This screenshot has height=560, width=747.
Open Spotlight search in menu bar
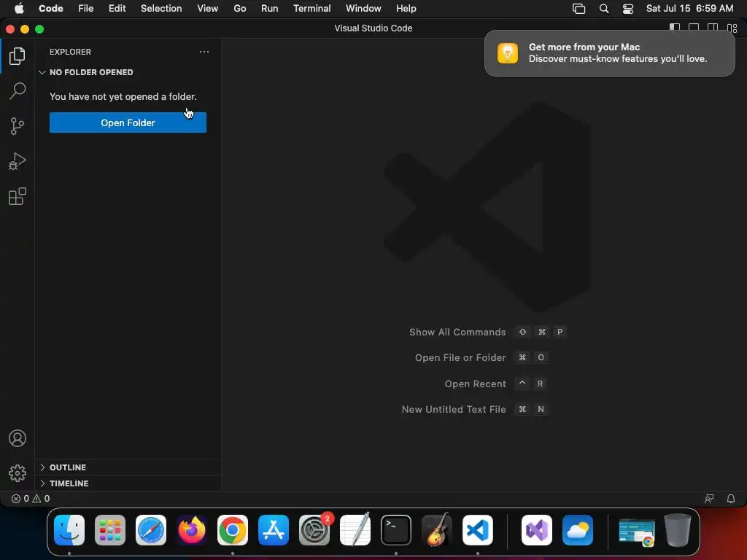pos(604,9)
